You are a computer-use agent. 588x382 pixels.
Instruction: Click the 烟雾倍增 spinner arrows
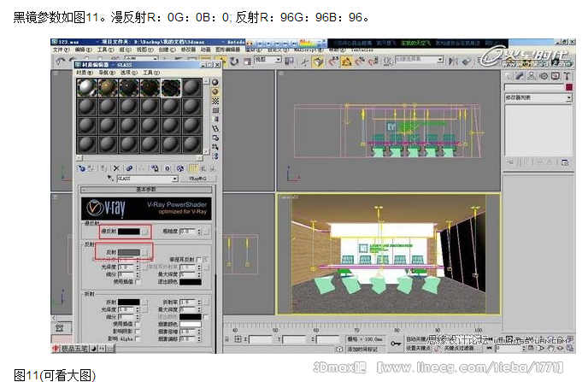click(x=199, y=332)
